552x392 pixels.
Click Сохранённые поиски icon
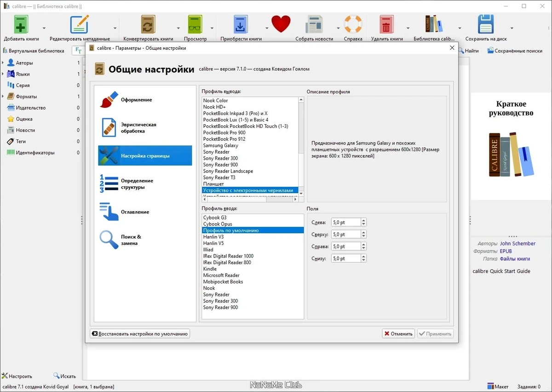click(x=490, y=51)
